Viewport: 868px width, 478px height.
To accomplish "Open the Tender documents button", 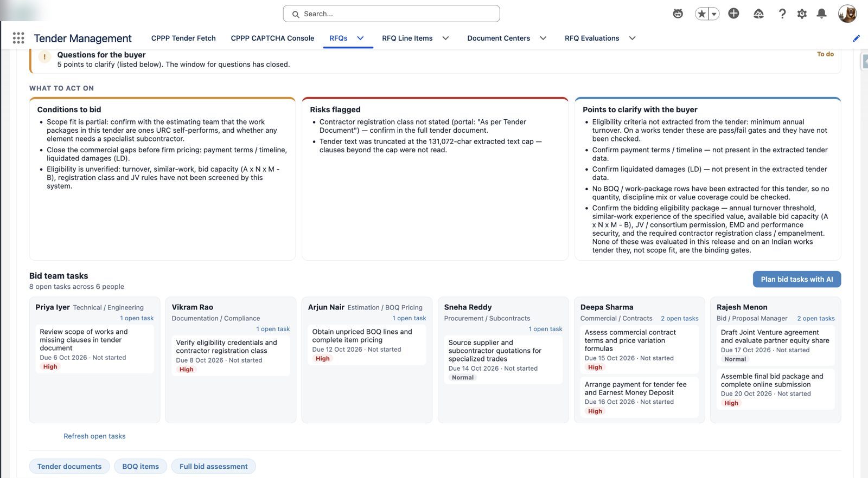I will coord(69,466).
